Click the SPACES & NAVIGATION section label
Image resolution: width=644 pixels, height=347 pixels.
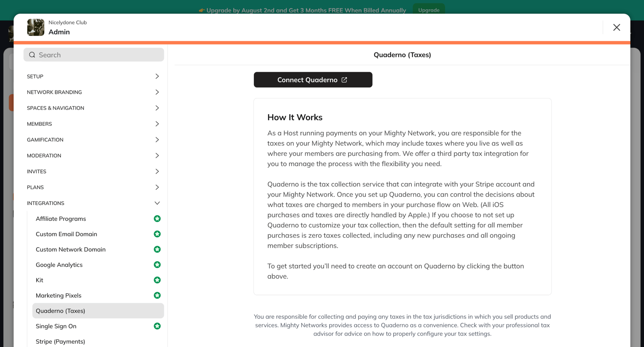55,108
